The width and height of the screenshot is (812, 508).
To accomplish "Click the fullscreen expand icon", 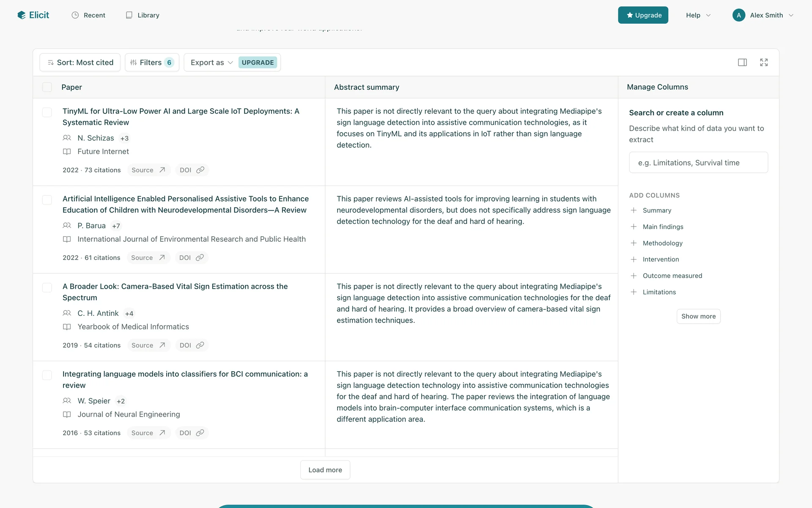I will 764,63.
